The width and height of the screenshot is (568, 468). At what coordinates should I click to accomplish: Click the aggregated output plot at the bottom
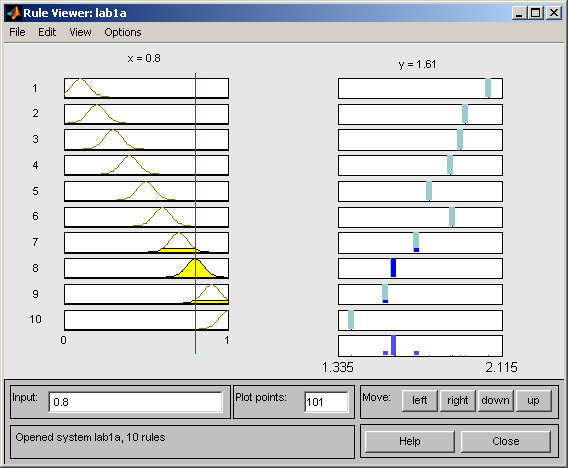421,346
